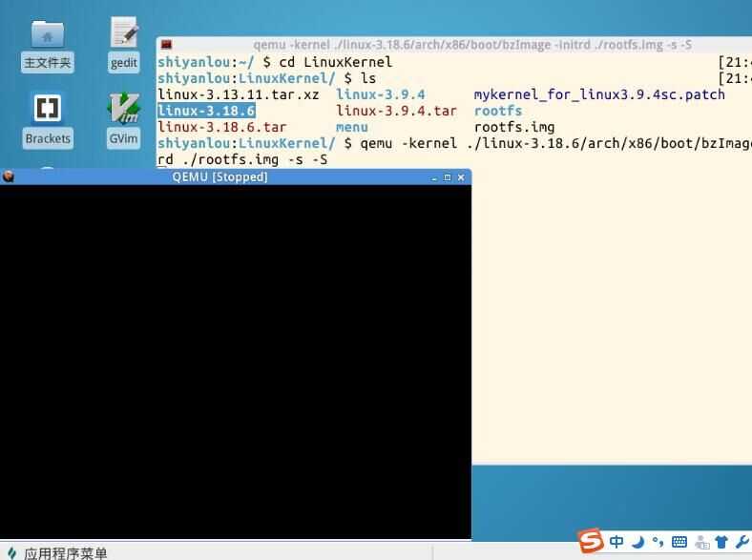Screen dimensions: 752x560
Task: Toggle punctuation mode in IME bar
Action: pos(658,542)
